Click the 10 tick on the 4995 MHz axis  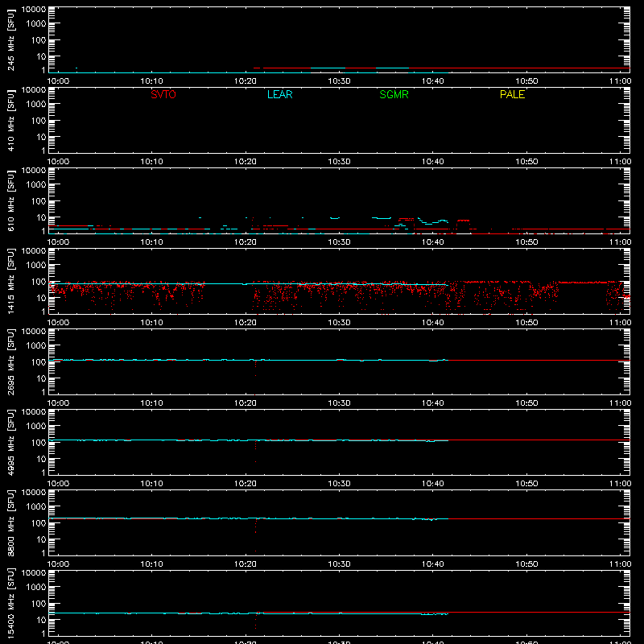click(x=41, y=459)
